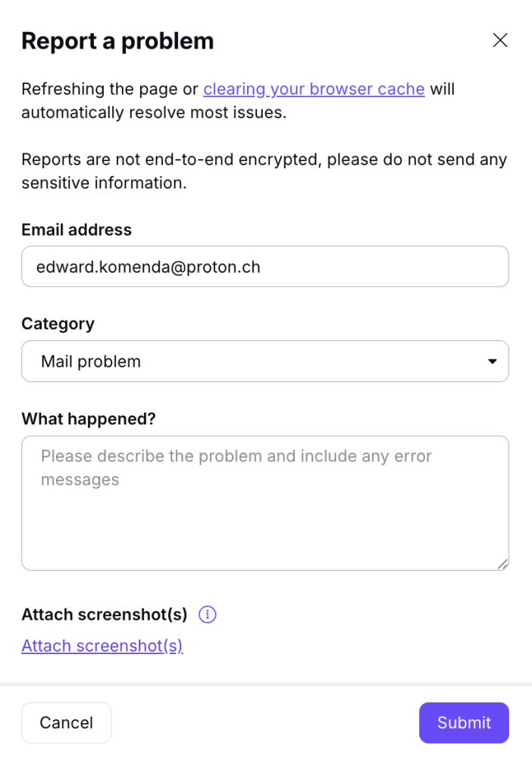Viewport: 532px width, 776px height.
Task: Click the Category dropdown caret arrow
Action: (493, 361)
